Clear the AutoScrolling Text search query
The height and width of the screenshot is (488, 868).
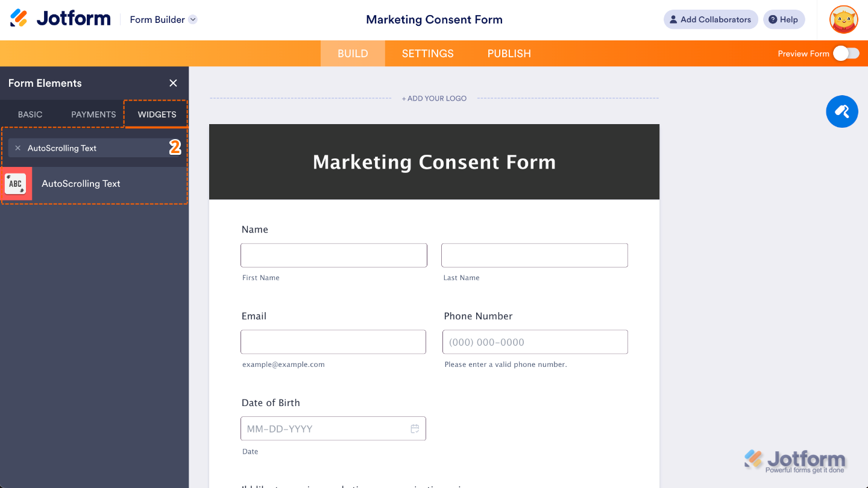pyautogui.click(x=18, y=148)
